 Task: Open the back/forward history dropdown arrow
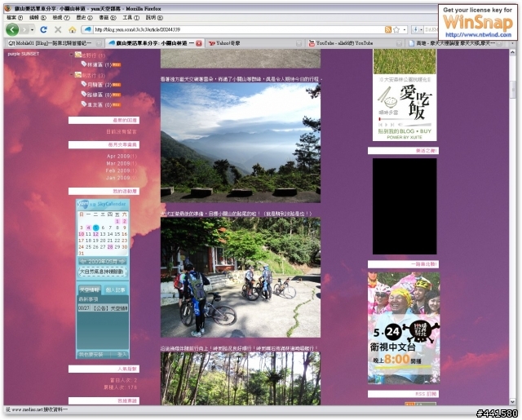pos(33,30)
